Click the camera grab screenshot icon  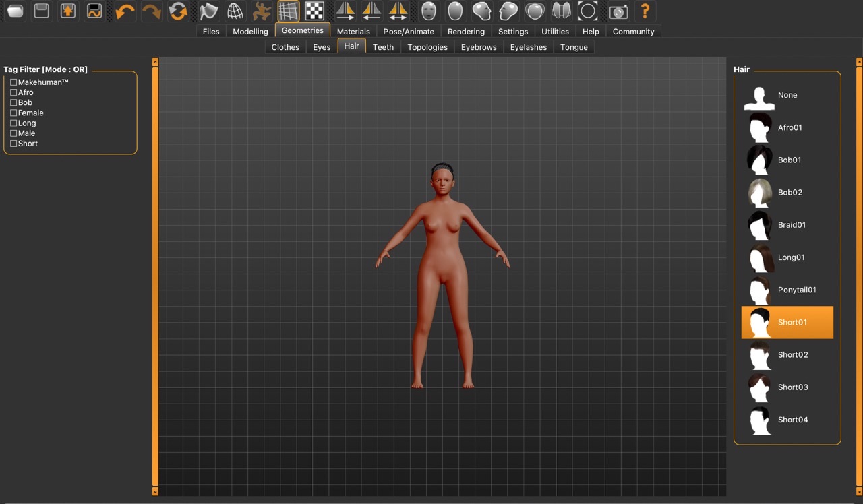(x=618, y=11)
